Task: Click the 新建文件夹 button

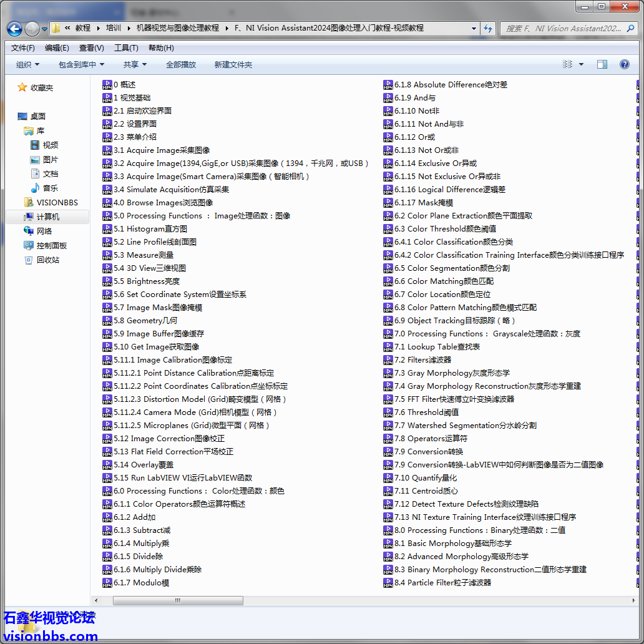Action: coord(233,65)
